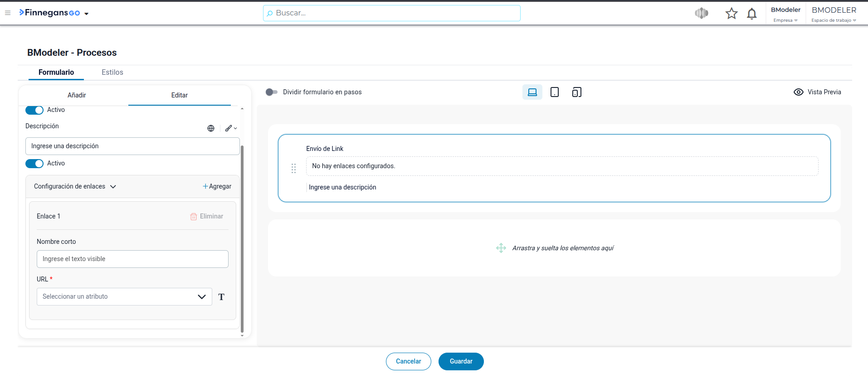
Task: Open the brain assistant icon in header
Action: [x=701, y=13]
